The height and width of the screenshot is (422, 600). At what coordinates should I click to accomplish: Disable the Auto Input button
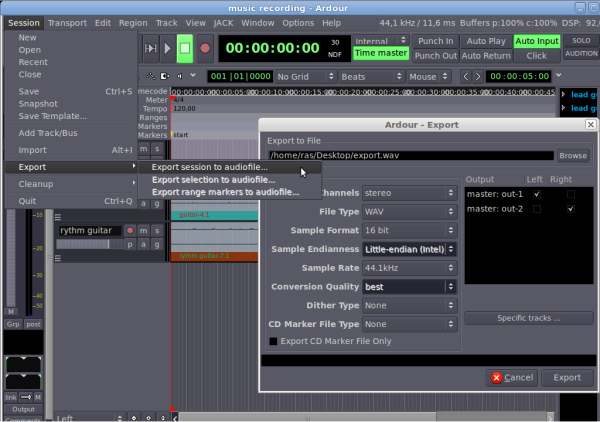pyautogui.click(x=537, y=41)
